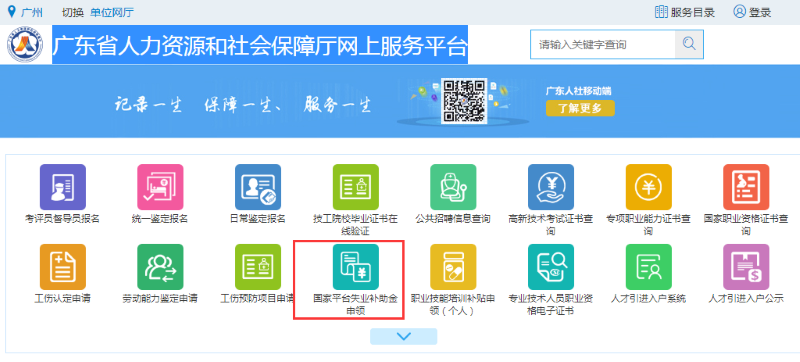Open 专业技术人员职业资格电子证书 icon

click(x=551, y=267)
